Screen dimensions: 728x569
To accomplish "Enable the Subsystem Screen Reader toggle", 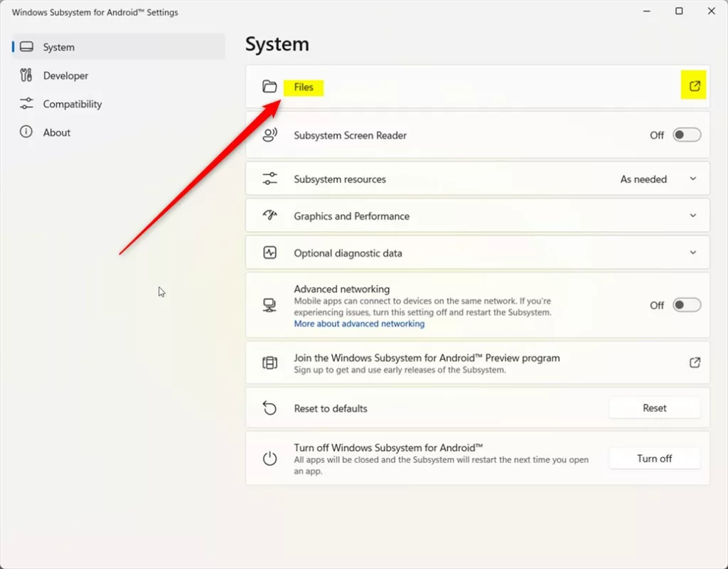I will [x=685, y=134].
